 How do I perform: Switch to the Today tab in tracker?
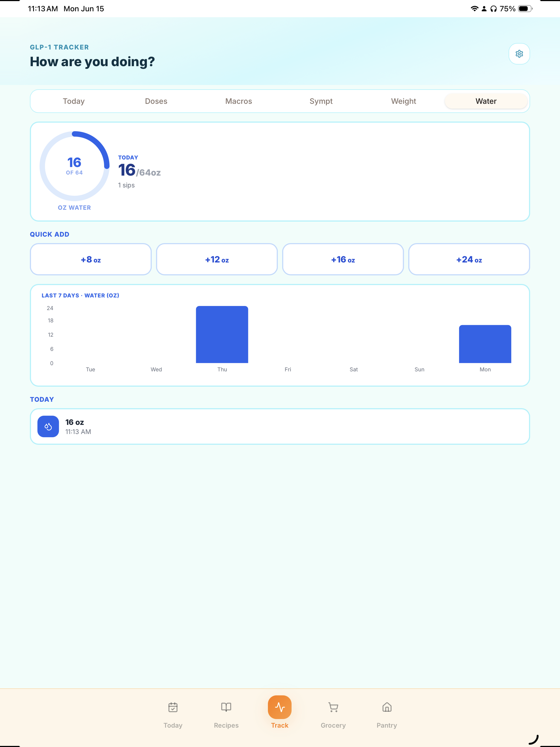tap(74, 101)
